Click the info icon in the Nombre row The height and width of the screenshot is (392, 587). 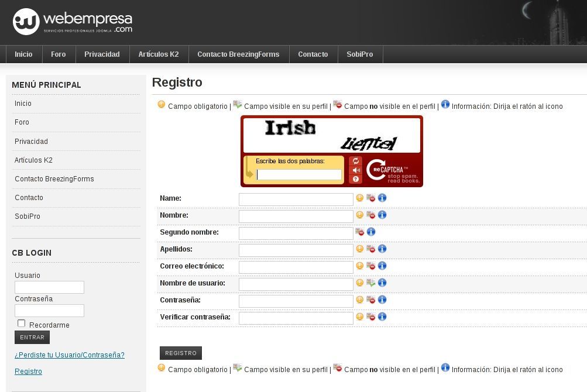point(382,215)
